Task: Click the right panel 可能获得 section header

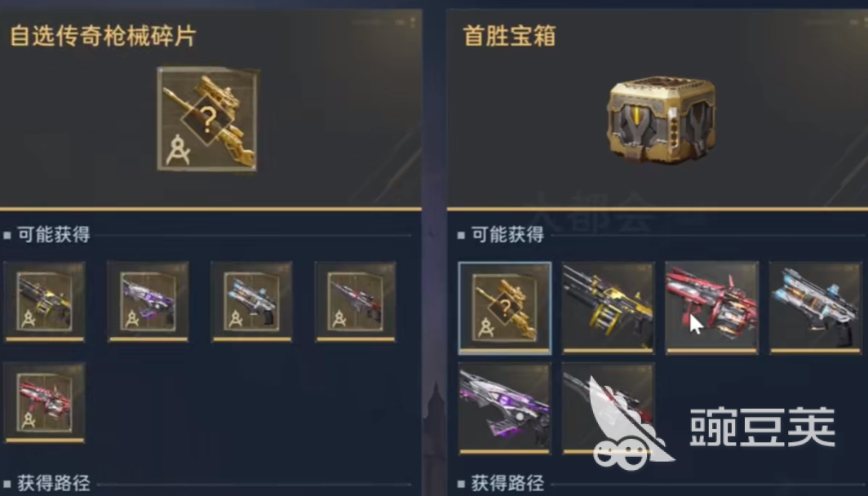Action: tap(507, 235)
